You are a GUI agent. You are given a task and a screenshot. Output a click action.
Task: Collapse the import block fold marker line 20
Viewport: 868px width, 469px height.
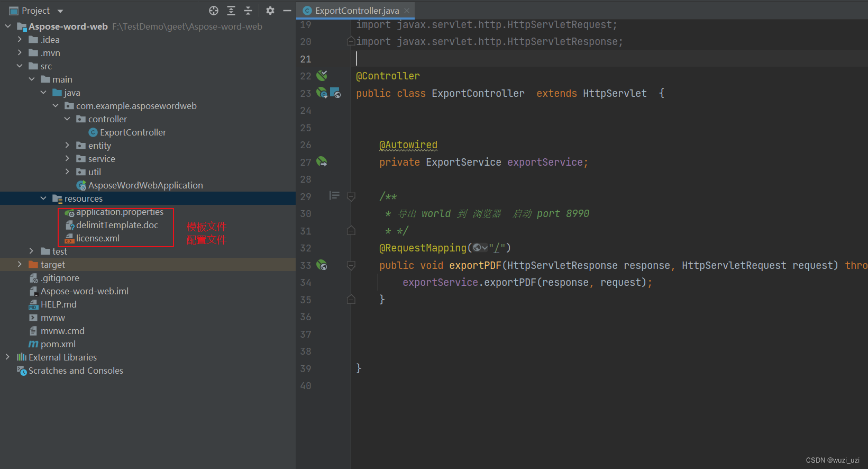pos(351,41)
